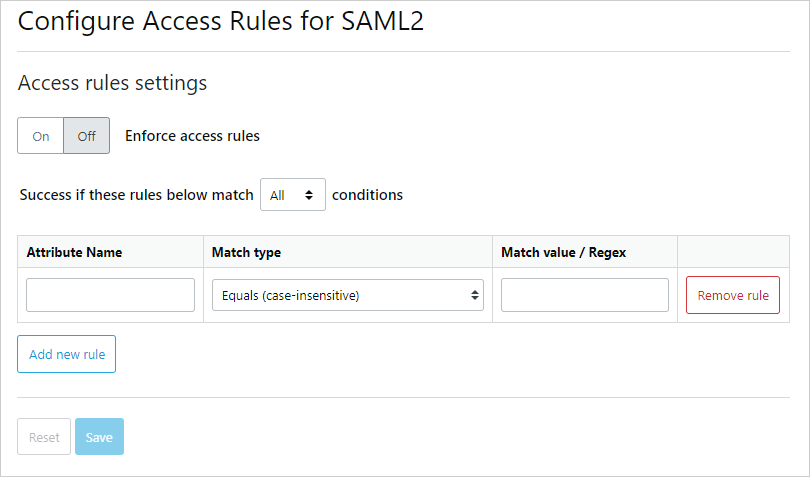Select the Off toggle button
Image resolution: width=810 pixels, height=477 pixels.
click(x=87, y=136)
